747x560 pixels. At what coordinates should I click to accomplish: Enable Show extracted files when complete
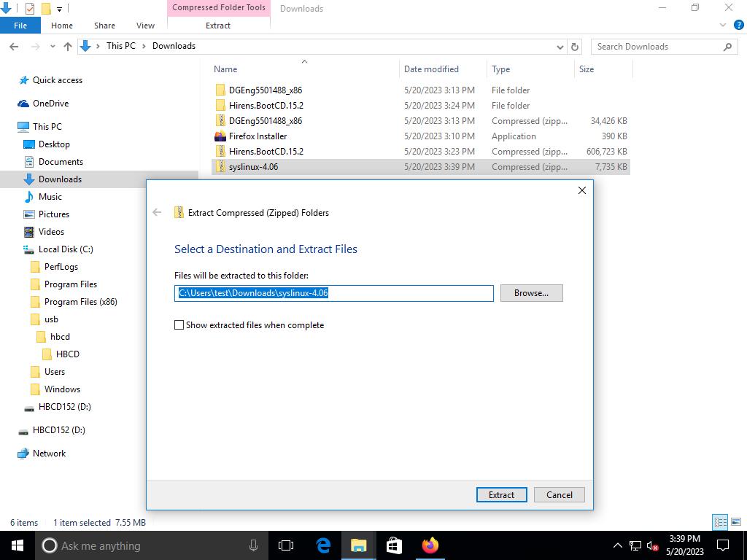tap(179, 325)
